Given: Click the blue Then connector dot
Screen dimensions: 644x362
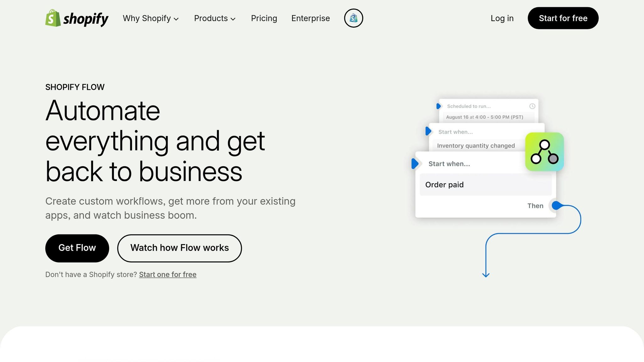Looking at the screenshot, I should click(x=557, y=206).
